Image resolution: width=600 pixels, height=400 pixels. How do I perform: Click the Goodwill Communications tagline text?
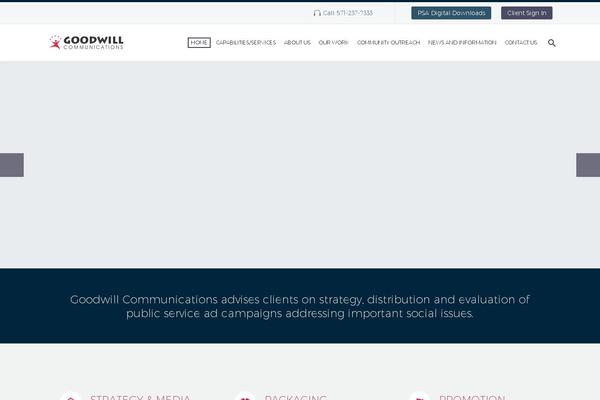[x=300, y=306]
